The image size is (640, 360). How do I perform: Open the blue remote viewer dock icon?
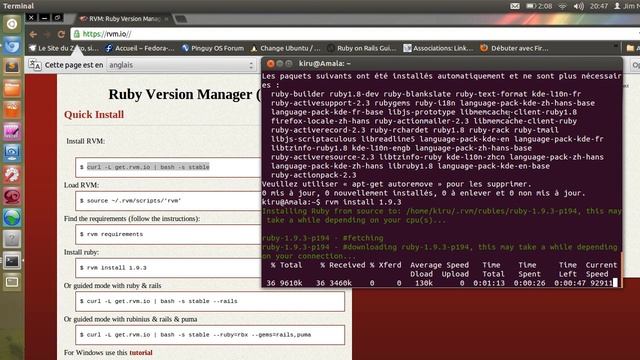12,153
